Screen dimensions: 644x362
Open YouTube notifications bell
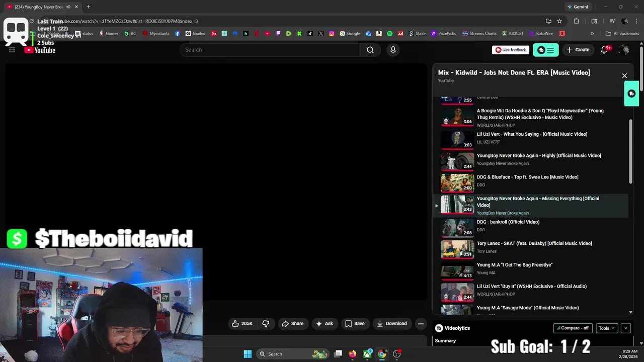[x=605, y=50]
